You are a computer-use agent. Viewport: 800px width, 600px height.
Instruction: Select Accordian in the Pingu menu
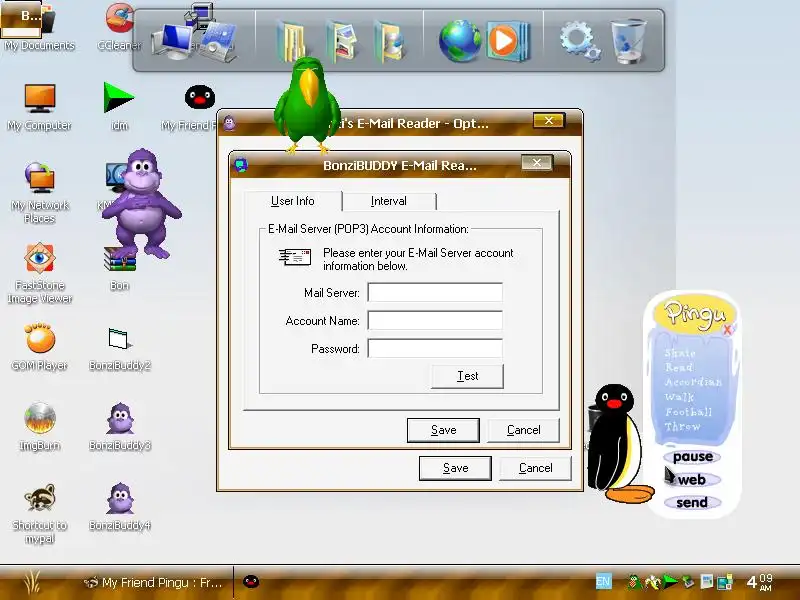point(693,382)
